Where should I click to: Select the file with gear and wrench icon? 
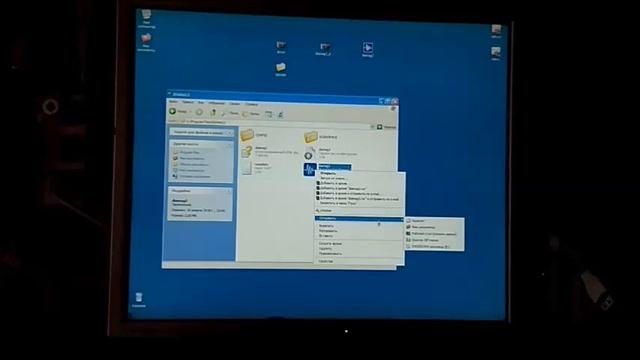310,154
